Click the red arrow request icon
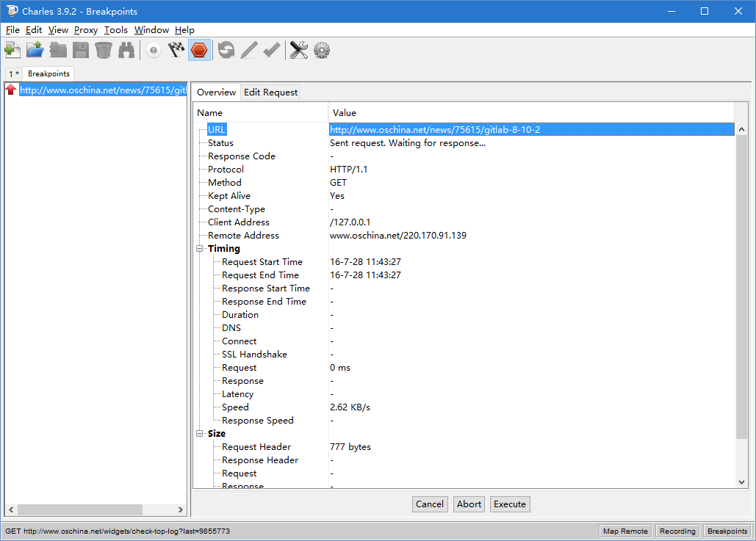This screenshot has height=541, width=756. tap(10, 90)
